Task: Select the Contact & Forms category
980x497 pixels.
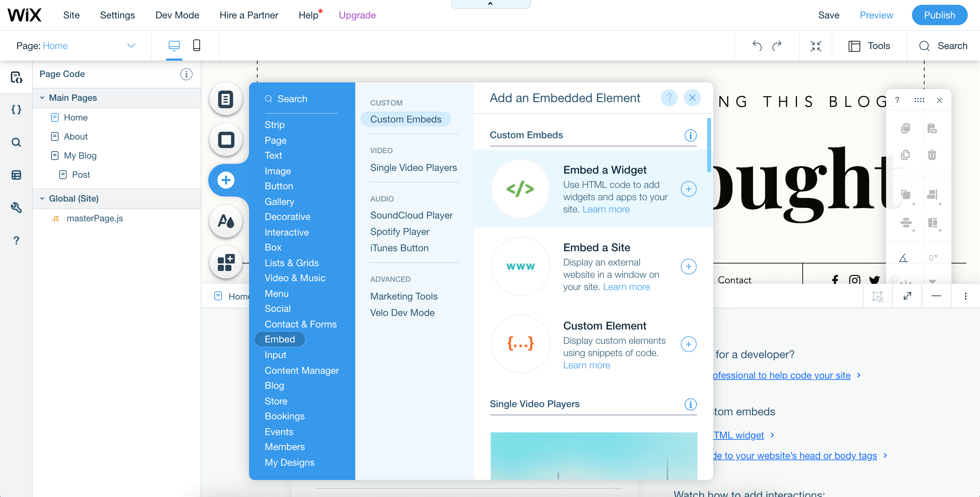Action: 300,324
